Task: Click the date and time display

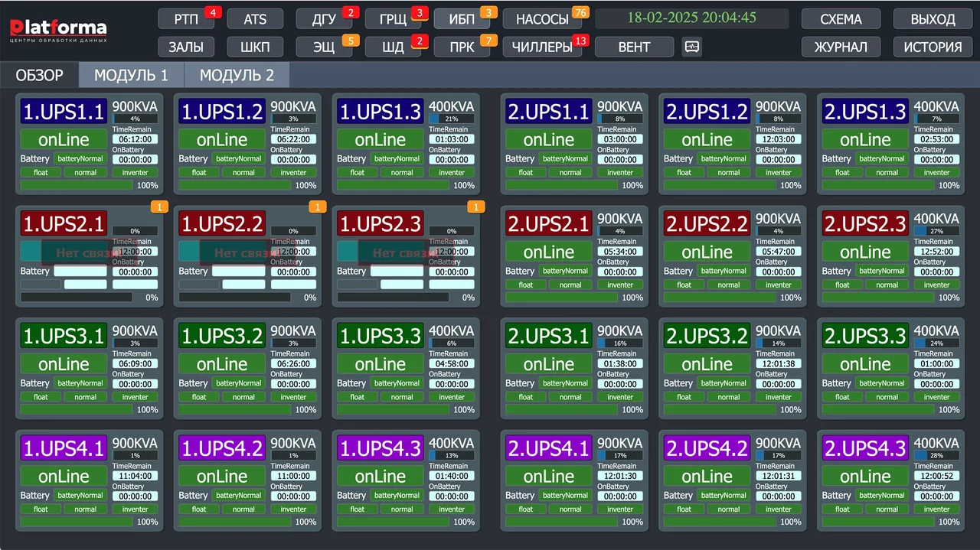Action: click(691, 18)
